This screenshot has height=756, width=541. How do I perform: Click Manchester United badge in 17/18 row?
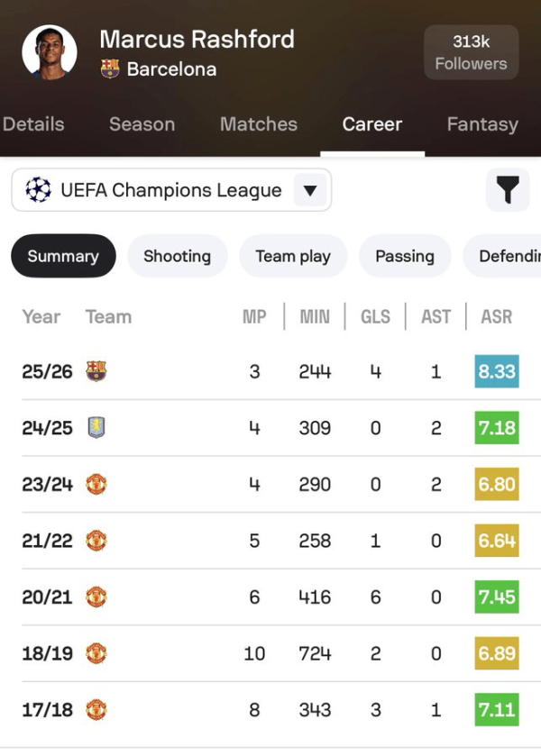coord(96,710)
